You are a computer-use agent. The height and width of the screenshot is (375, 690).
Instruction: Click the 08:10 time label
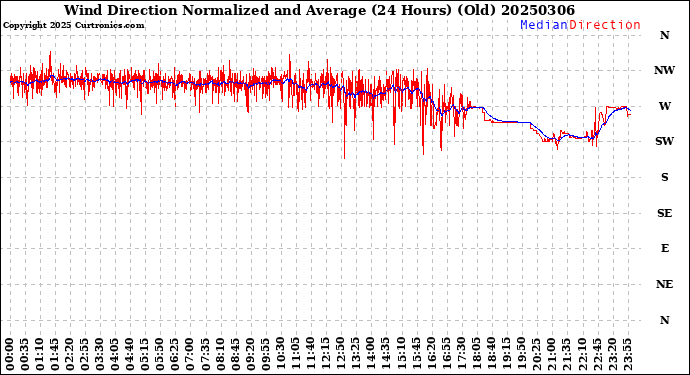220,354
